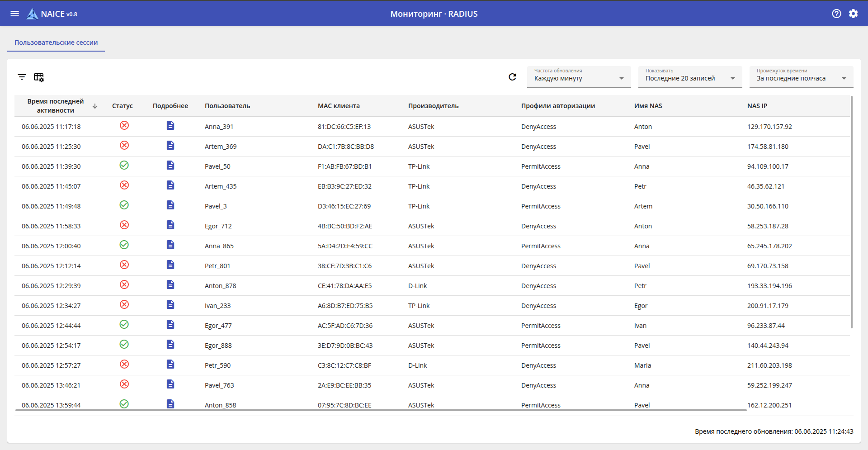Expand the Частота обновления dropdown
This screenshot has width=868, height=450.
point(579,77)
